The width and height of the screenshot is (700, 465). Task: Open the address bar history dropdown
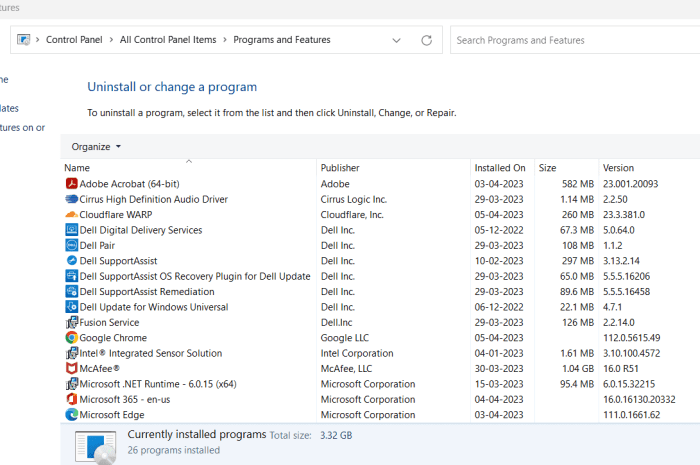(x=396, y=40)
